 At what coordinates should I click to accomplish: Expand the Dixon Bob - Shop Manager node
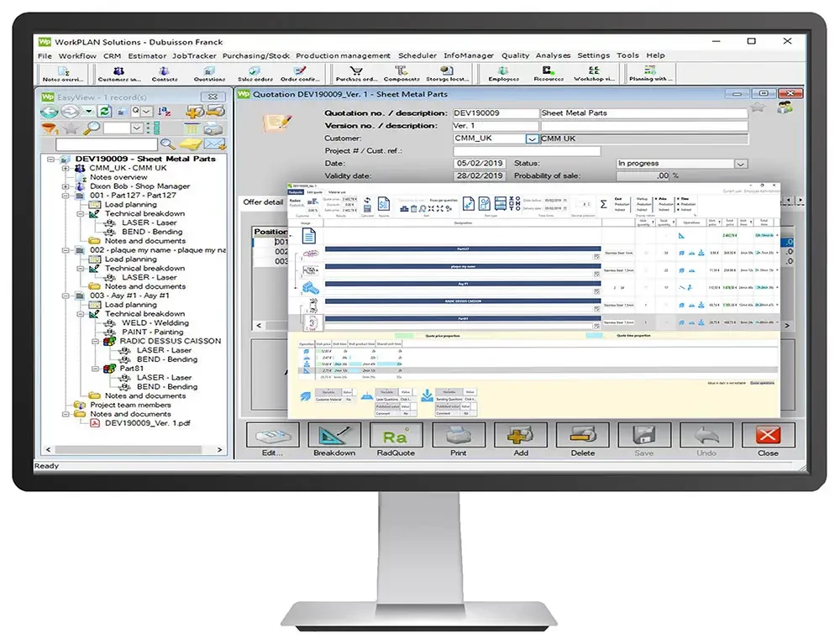(x=66, y=186)
